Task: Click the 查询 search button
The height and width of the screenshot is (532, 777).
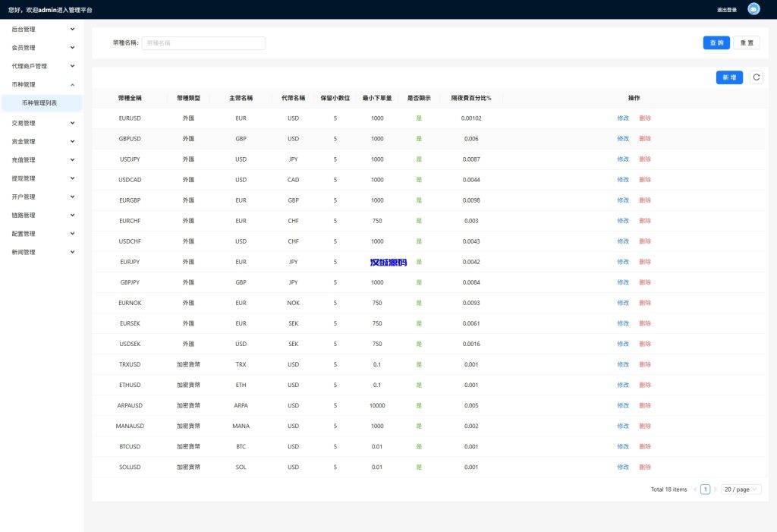Action: [716, 43]
